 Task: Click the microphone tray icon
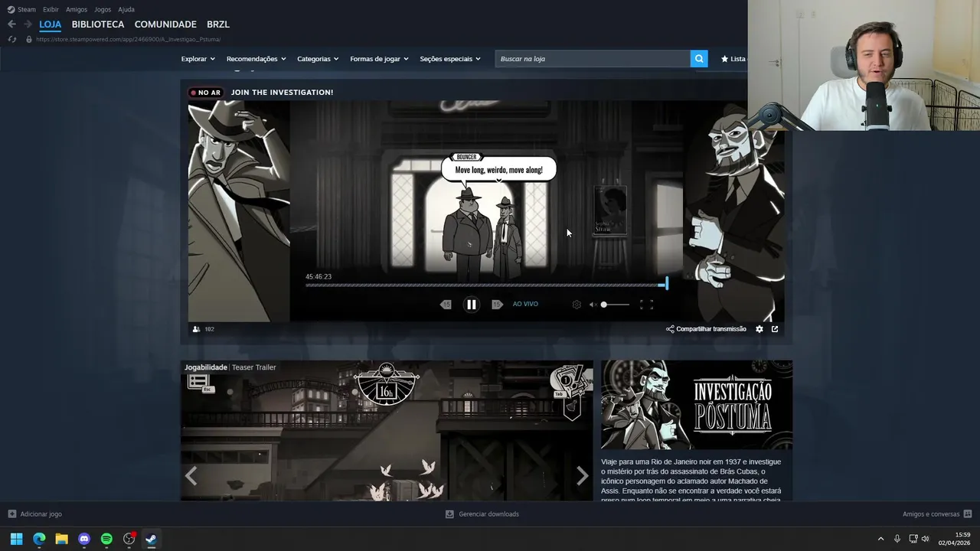[897, 539]
